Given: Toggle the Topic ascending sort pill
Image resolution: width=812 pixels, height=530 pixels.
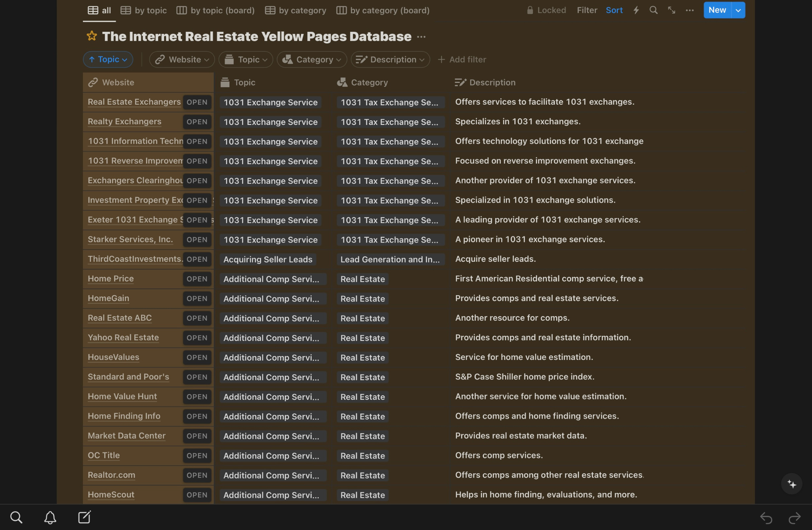Looking at the screenshot, I should pos(108,60).
